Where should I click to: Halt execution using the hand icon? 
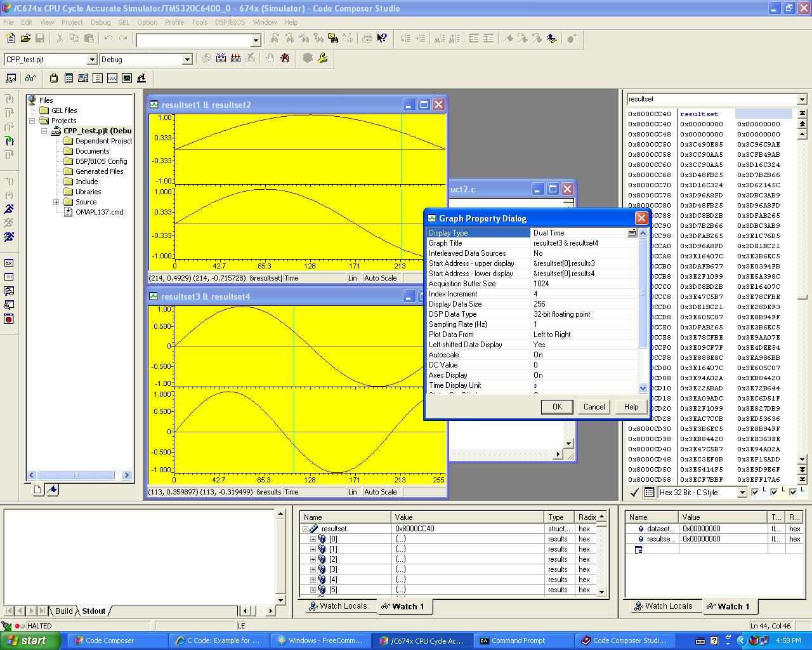(270, 58)
